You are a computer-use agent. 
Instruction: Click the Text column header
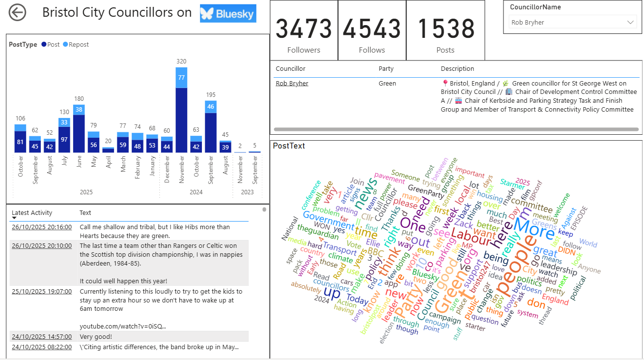[x=85, y=213]
